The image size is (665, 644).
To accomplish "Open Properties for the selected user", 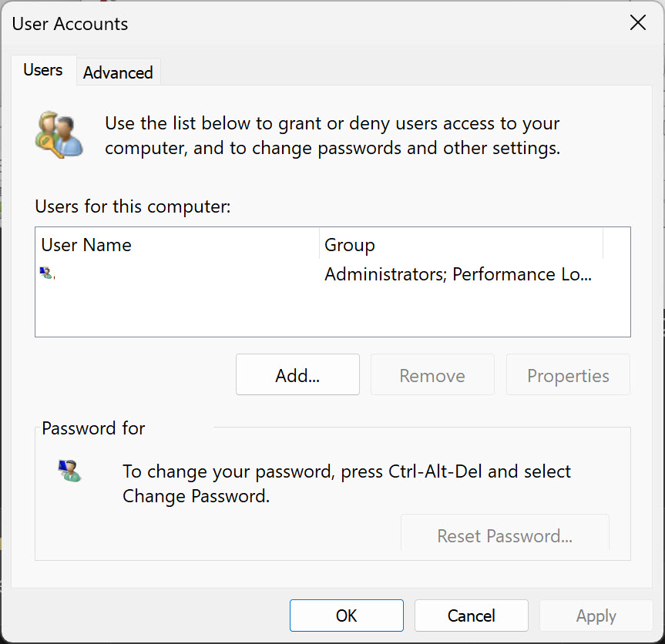I will pyautogui.click(x=567, y=375).
